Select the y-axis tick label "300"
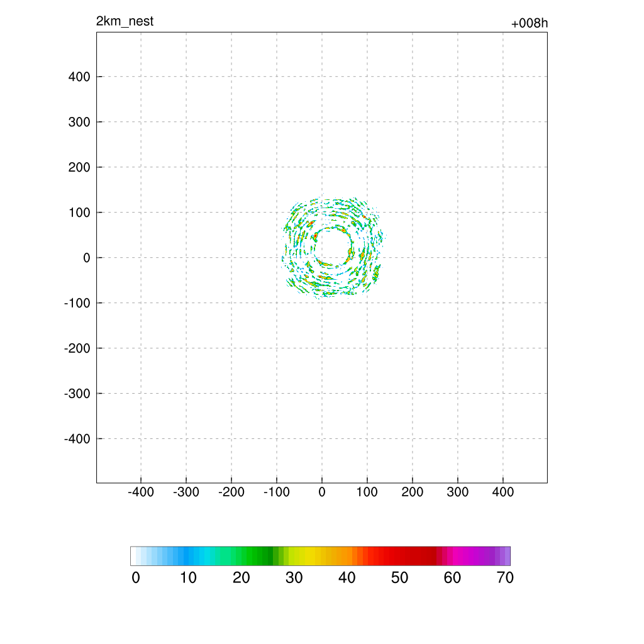 point(79,122)
